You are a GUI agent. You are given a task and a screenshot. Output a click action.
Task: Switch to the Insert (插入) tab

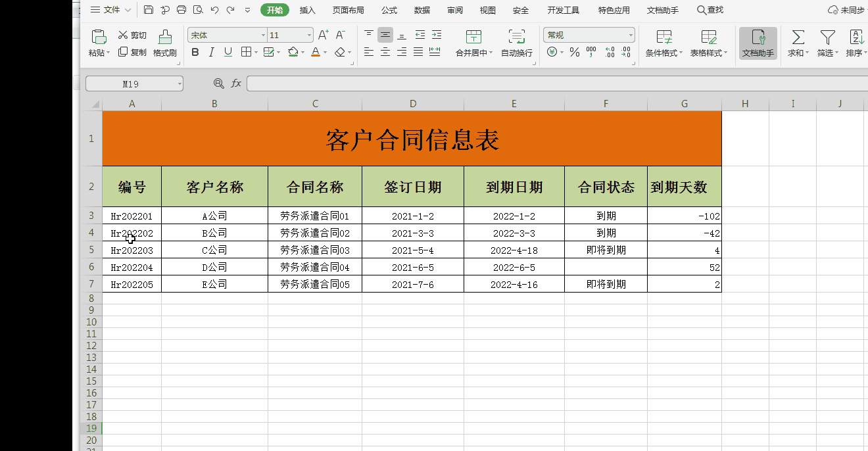click(307, 10)
